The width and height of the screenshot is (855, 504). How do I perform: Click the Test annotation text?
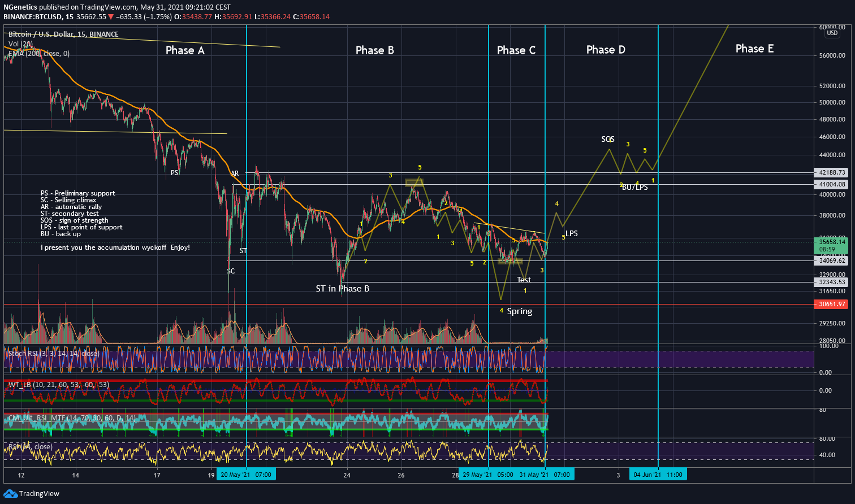[524, 280]
